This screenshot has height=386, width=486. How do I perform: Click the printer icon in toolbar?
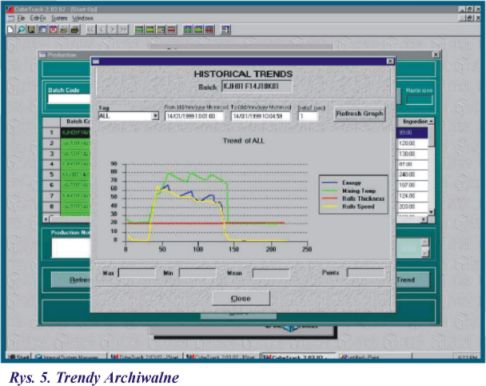click(x=75, y=30)
